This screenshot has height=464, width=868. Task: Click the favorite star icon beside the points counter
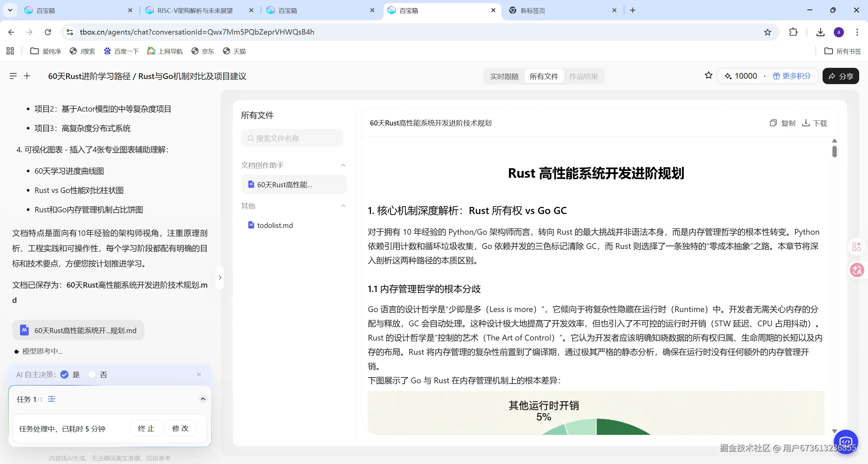[708, 75]
